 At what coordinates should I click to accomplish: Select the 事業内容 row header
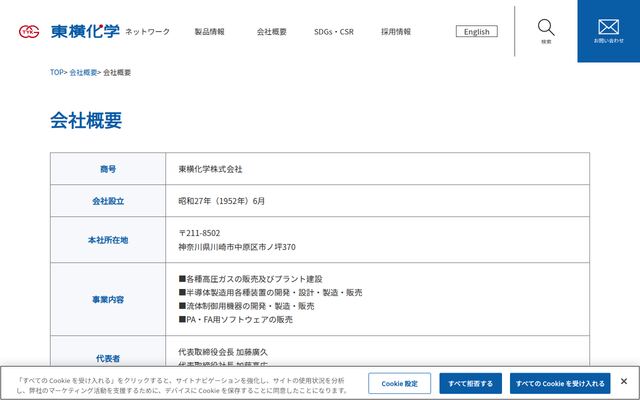click(108, 300)
